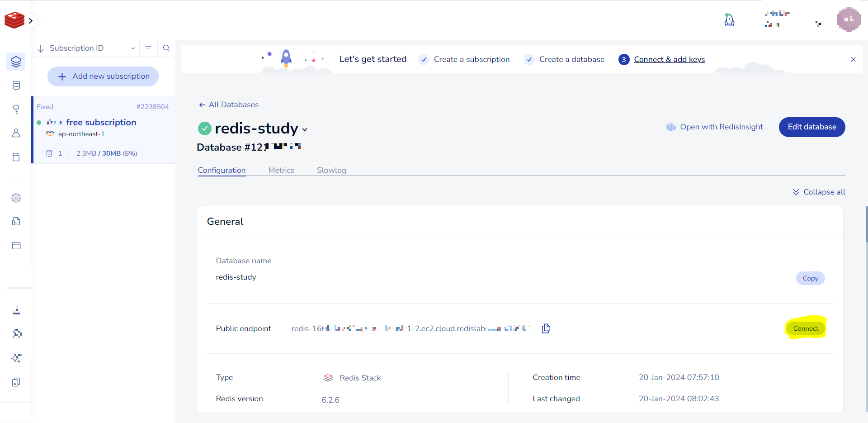Screen dimensions: 868x423
Task: Click subscription ID #2238504
Action: tap(153, 107)
